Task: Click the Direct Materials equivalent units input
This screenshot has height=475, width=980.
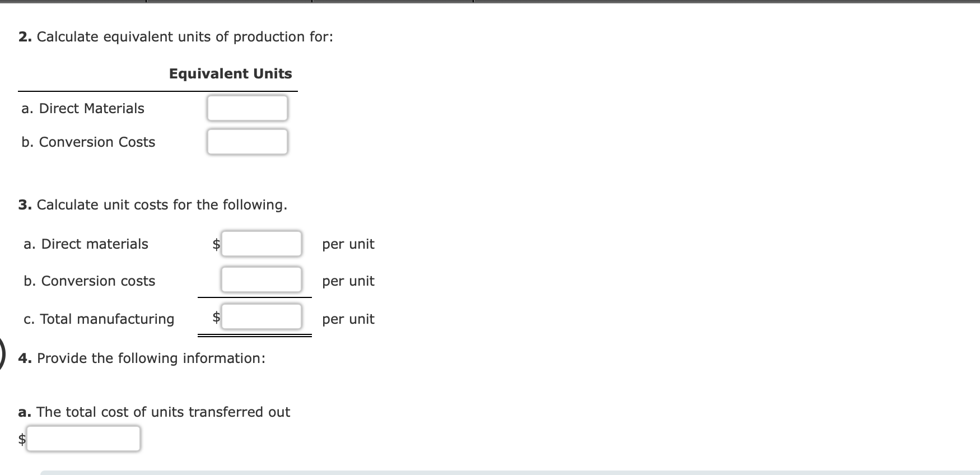Action: 248,108
